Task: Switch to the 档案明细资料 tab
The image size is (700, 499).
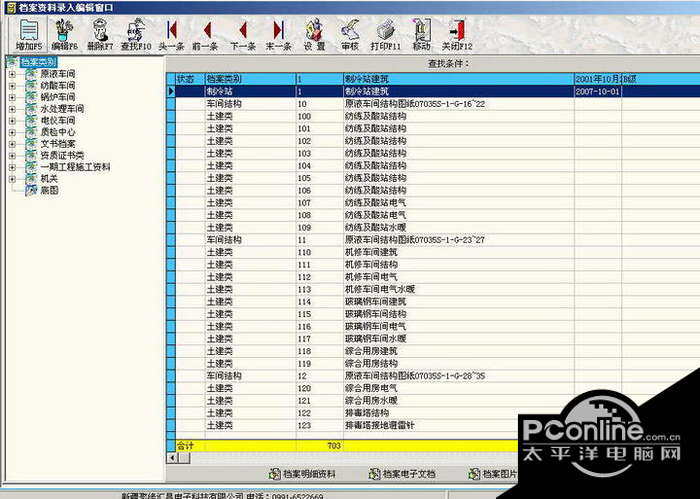Action: 302,474
